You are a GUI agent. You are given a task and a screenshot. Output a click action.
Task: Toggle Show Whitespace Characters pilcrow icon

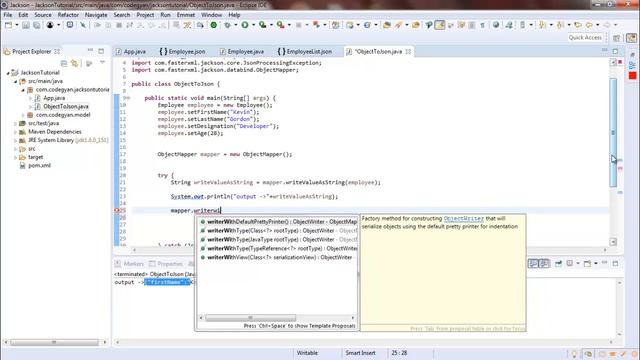[482, 25]
